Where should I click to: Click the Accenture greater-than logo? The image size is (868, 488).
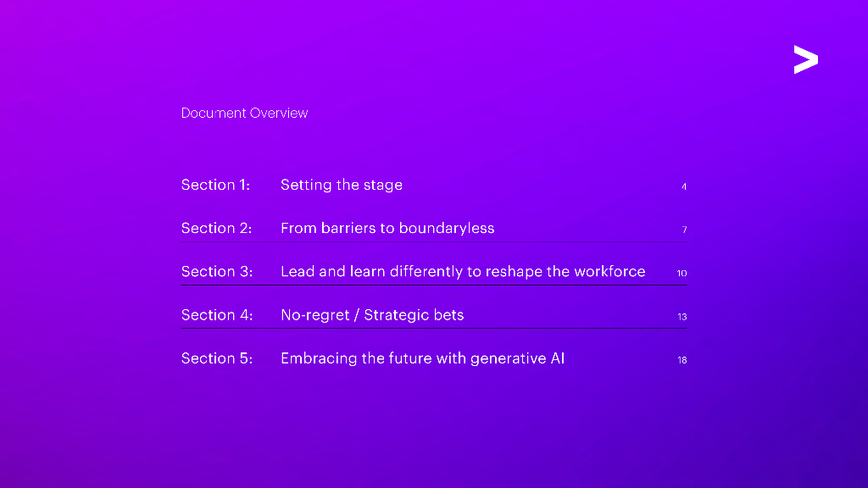pos(805,60)
